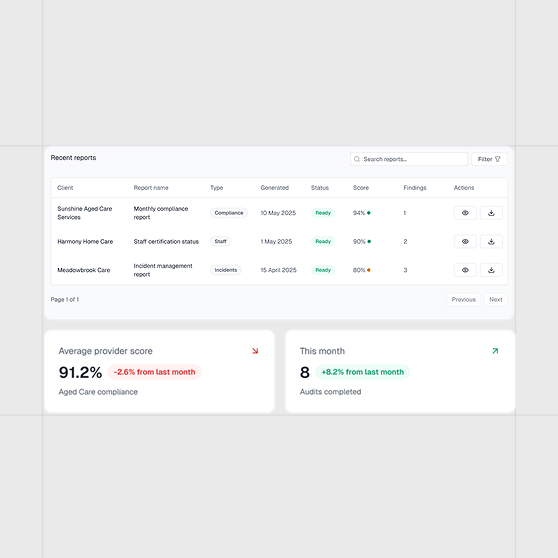Select the Incidents type tag
The image size is (558, 558).
click(x=226, y=270)
